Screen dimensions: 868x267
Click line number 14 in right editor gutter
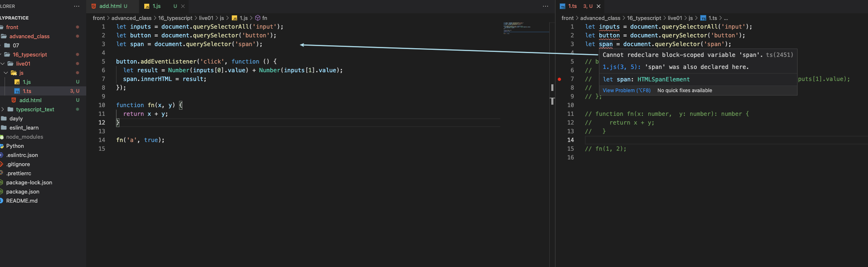tap(571, 140)
